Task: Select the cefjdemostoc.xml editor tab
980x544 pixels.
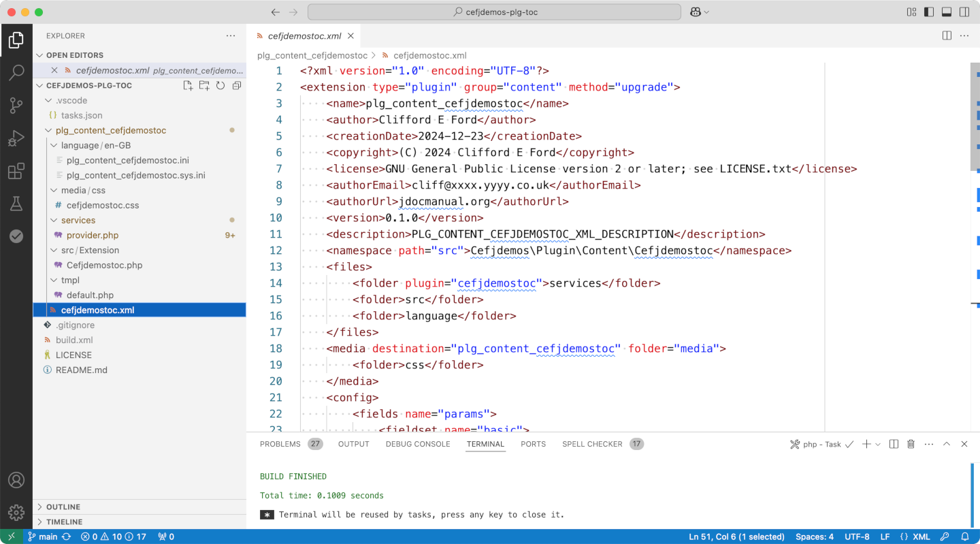Action: point(304,36)
